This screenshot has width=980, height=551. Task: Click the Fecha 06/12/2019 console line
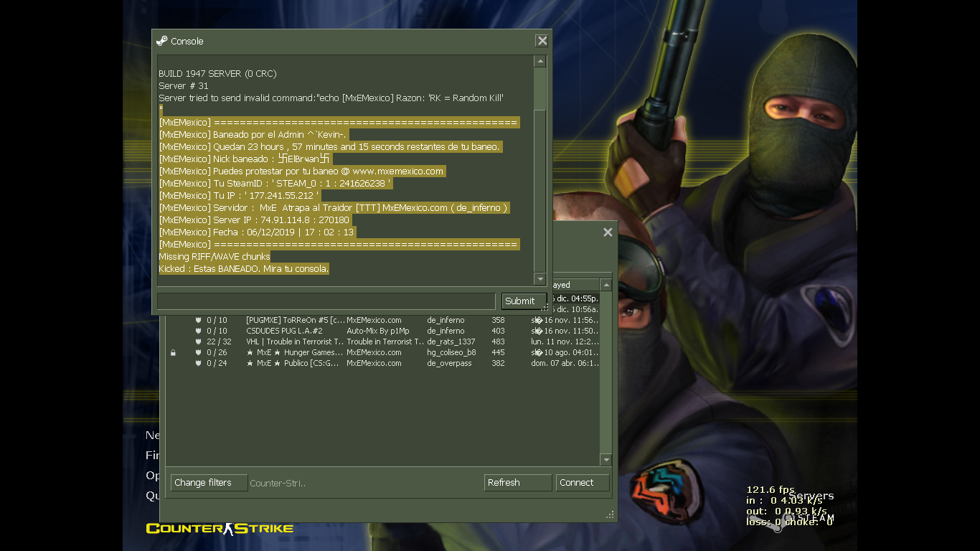257,232
